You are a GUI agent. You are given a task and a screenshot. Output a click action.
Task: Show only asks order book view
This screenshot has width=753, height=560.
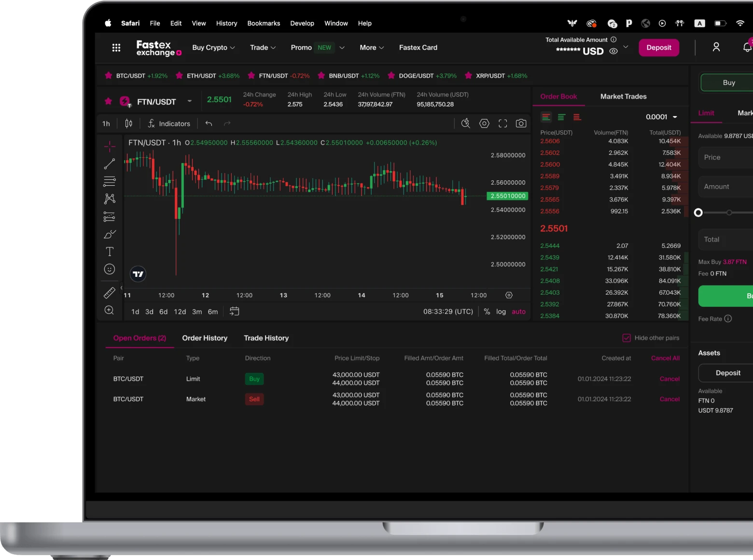tap(577, 117)
